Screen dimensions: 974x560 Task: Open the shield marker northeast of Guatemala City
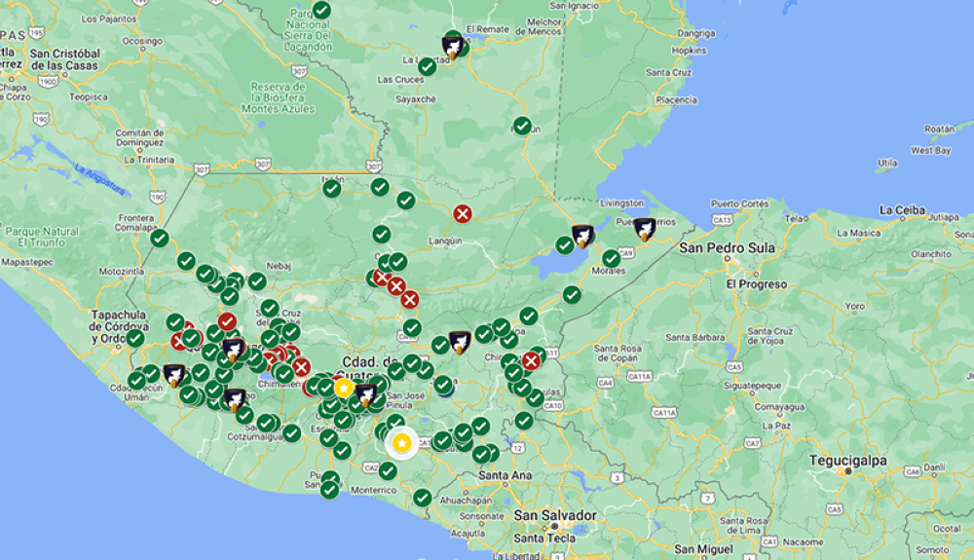(x=459, y=342)
